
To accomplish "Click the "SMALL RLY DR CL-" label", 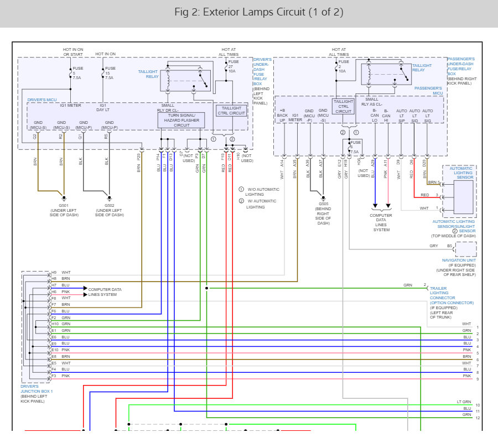I will [168, 108].
